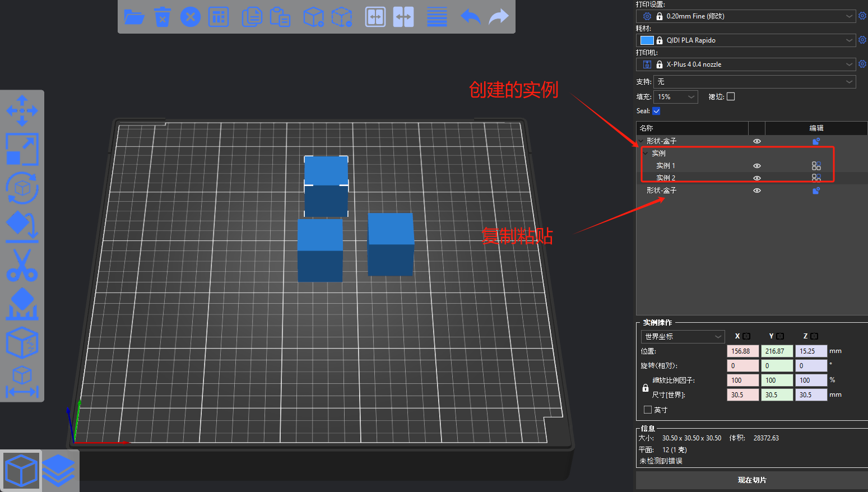The width and height of the screenshot is (868, 492).
Task: Click edit icon on 形状-盒子 row without instances
Action: coord(816,191)
